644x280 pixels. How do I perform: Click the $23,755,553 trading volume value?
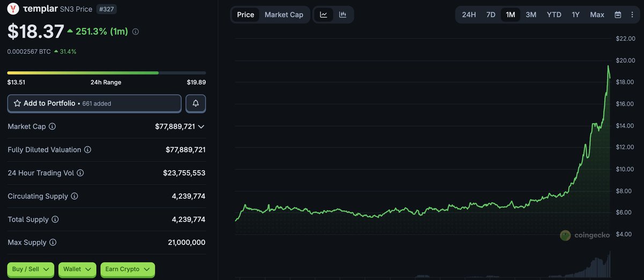pyautogui.click(x=184, y=173)
